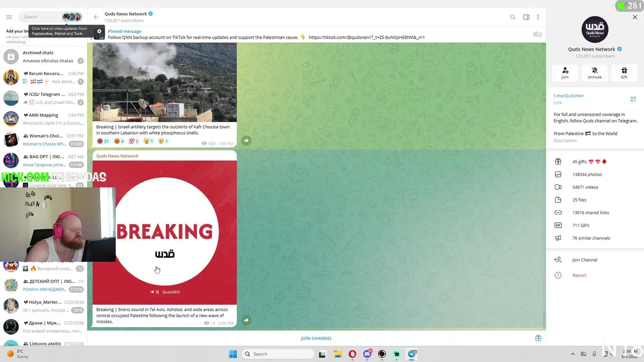The height and width of the screenshot is (362, 644).
Task: Open the 711 GIFs list
Action: [x=595, y=225]
